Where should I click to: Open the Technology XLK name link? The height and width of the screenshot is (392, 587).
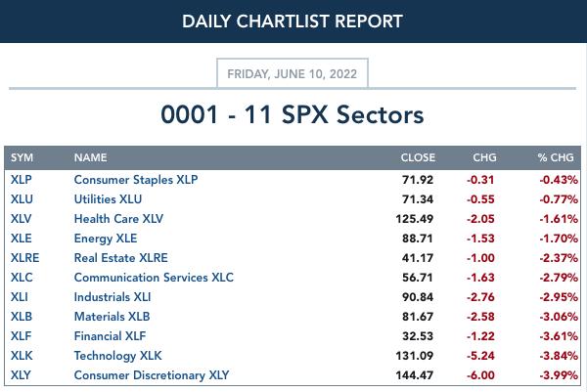(118, 356)
